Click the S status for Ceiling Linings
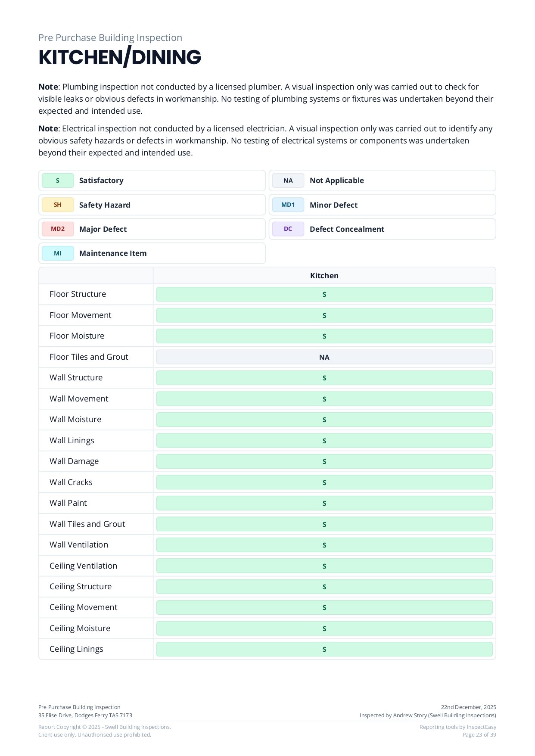This screenshot has height=756, width=535. (x=324, y=649)
